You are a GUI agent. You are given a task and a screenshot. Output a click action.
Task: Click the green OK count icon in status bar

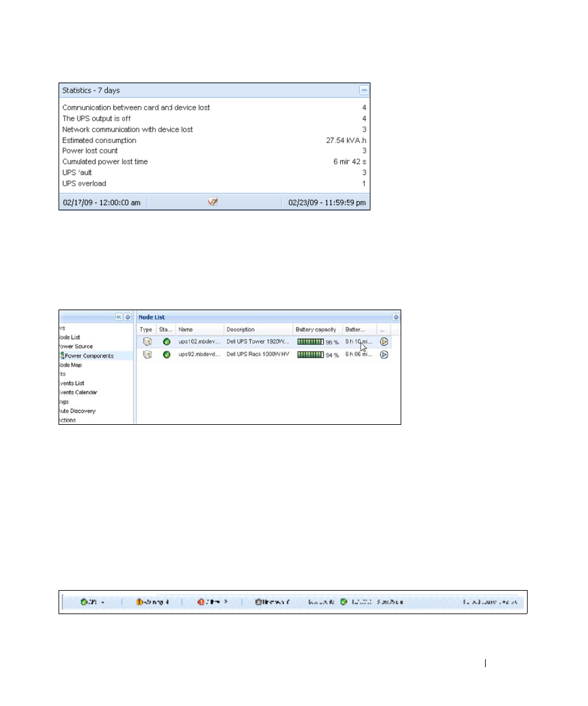84,602
